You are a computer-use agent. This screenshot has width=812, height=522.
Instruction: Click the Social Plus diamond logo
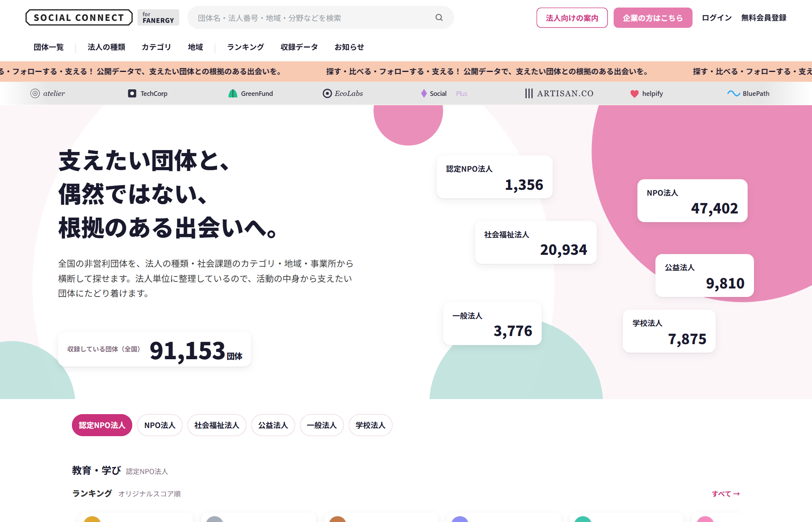[424, 94]
